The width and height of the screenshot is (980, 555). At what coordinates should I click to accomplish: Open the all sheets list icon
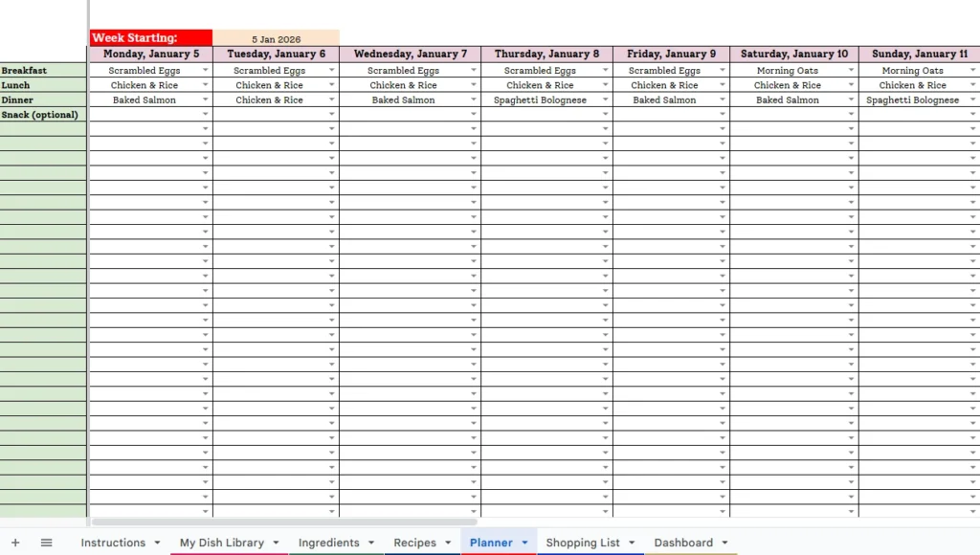(x=45, y=543)
